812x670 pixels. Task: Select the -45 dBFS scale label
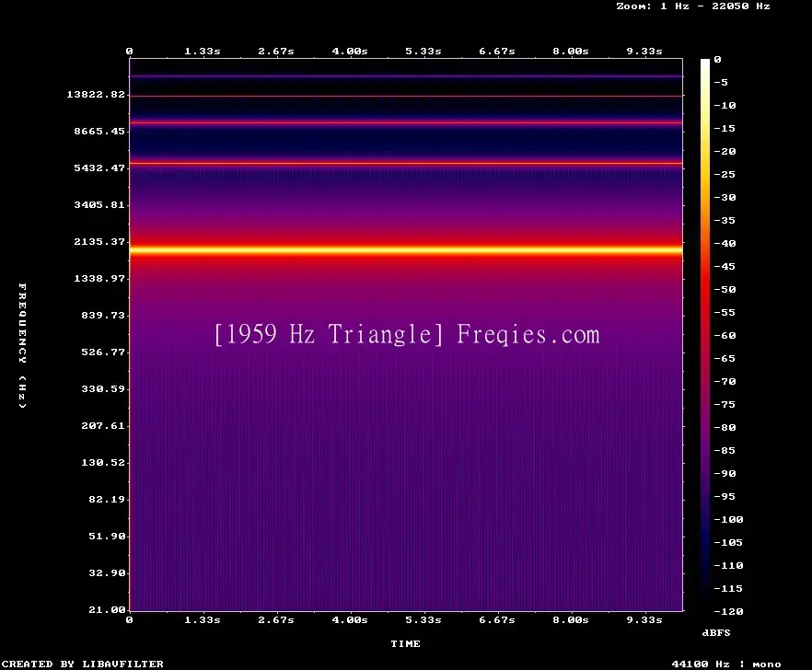pos(725,266)
